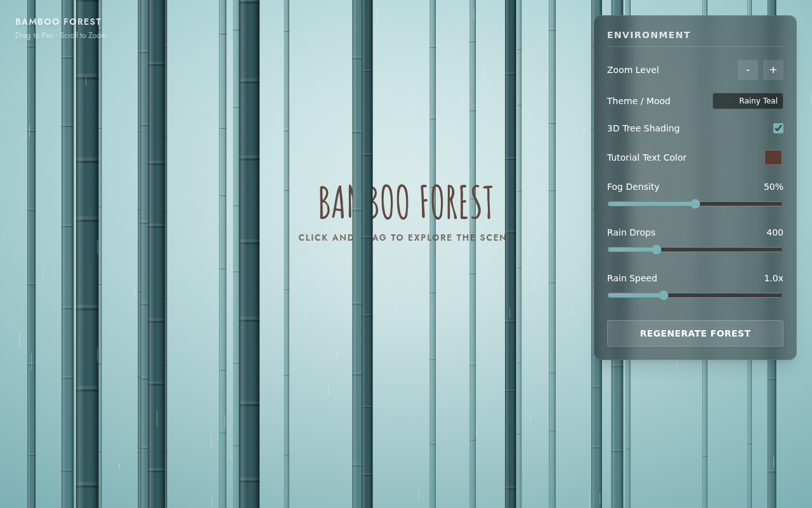The width and height of the screenshot is (812, 508).
Task: Click the Rain Drops value 400
Action: pyautogui.click(x=775, y=232)
